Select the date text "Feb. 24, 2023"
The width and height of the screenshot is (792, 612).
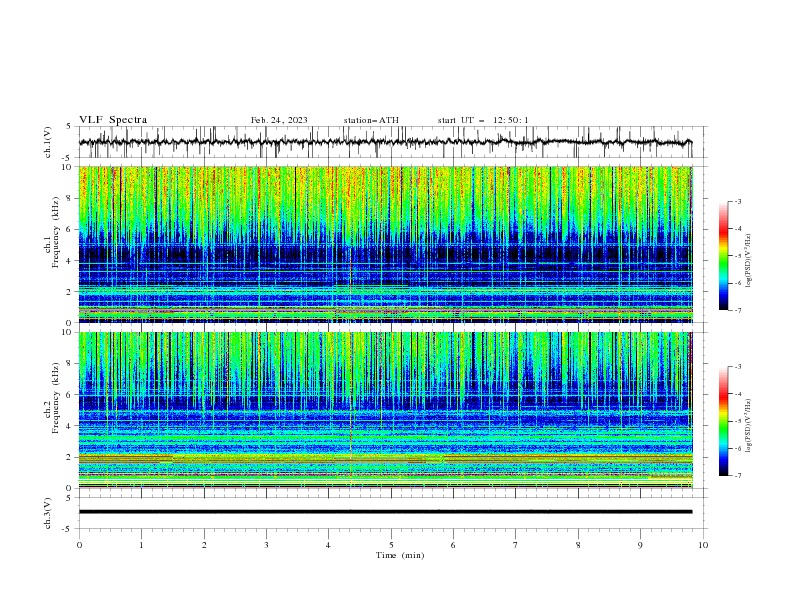click(279, 120)
